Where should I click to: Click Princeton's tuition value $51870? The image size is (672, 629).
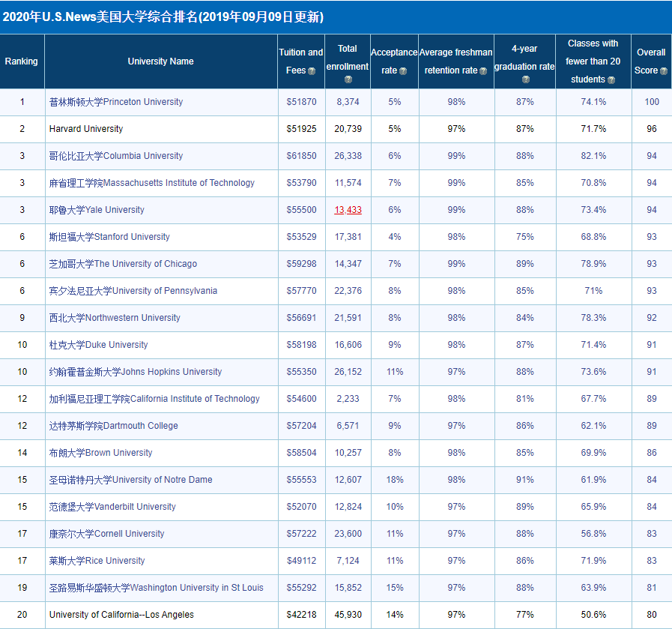tap(302, 102)
